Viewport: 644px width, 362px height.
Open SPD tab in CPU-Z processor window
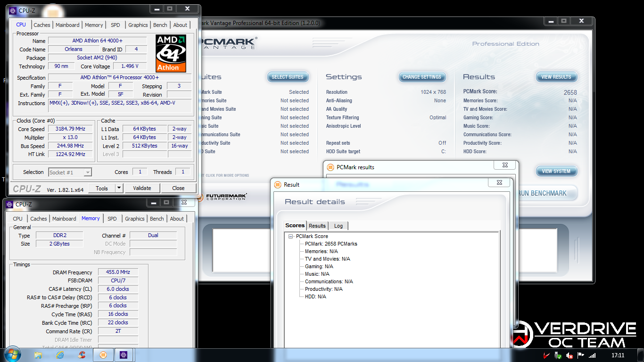(x=116, y=25)
